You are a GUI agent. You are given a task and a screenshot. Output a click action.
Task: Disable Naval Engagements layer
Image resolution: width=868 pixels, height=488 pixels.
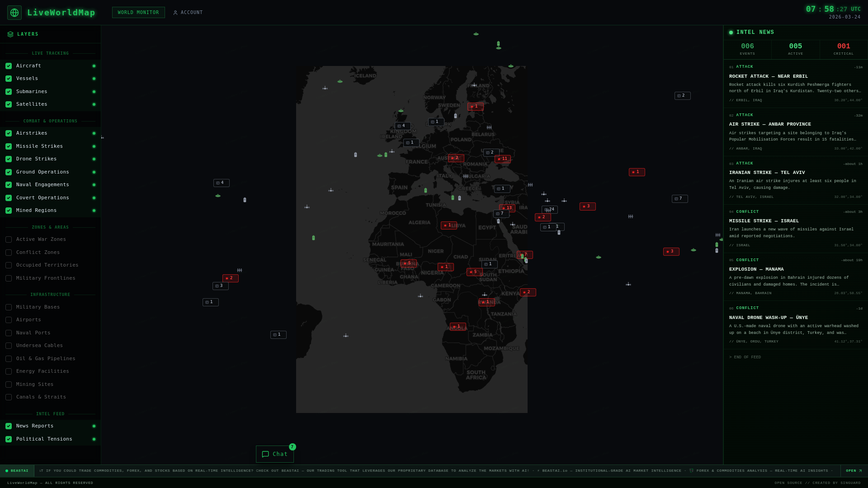coord(9,185)
